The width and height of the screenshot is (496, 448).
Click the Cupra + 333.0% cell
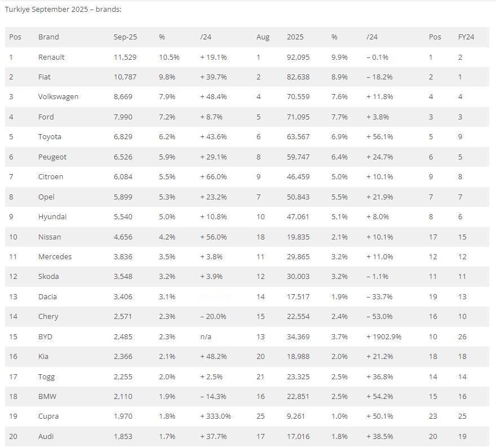point(215,416)
